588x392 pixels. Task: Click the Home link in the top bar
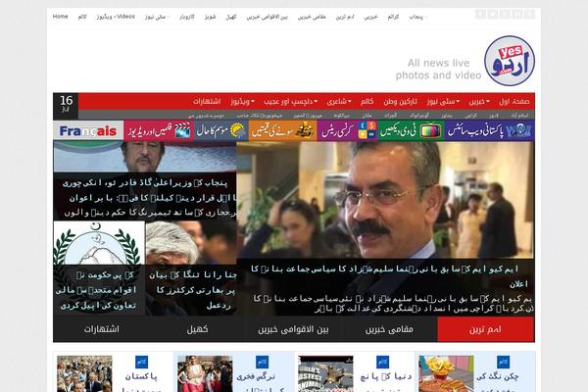pos(60,17)
